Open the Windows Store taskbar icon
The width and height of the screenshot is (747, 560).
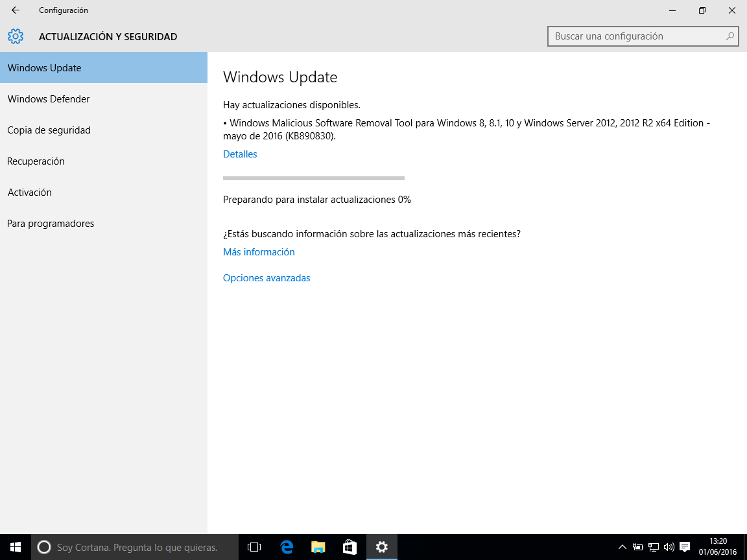point(350,547)
